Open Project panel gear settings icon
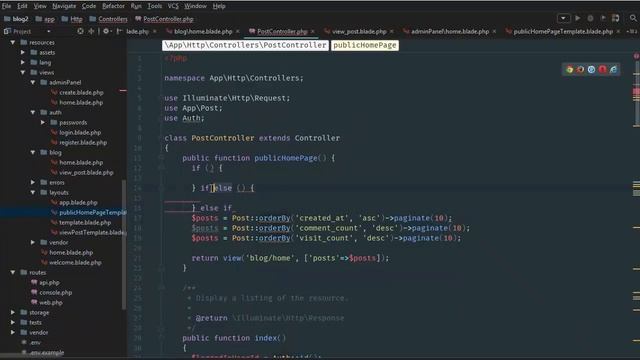Screen dimensions: 640x360 coord(106,31)
